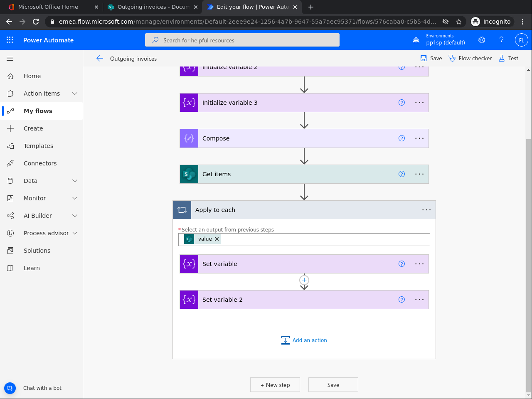Click the Outgoing invoices flow title
The image size is (532, 399).
click(133, 59)
